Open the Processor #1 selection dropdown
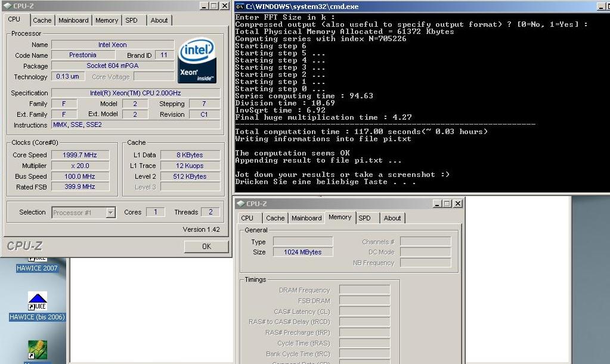Viewport: 610px width, 364px height. coord(111,213)
